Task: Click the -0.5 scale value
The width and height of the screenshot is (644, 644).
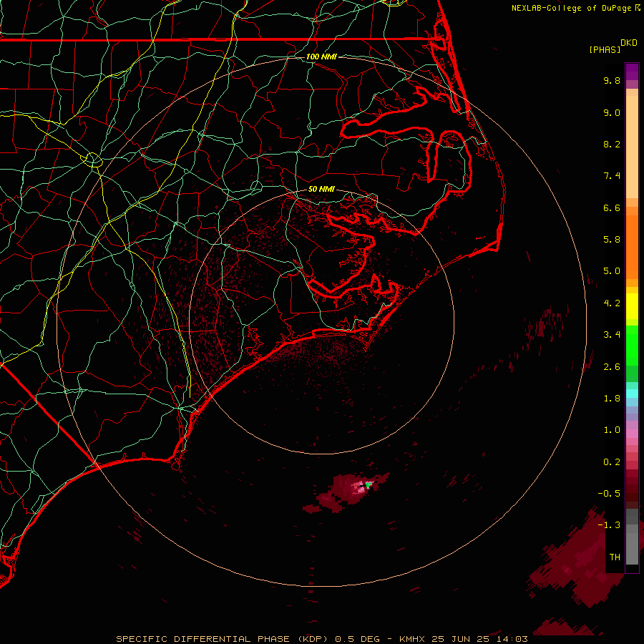Action: click(x=609, y=494)
